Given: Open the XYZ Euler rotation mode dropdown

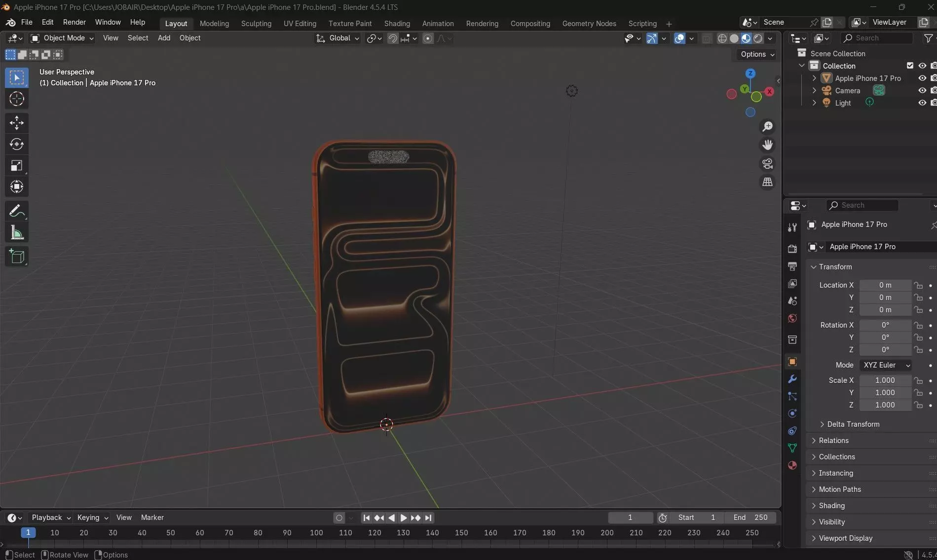Looking at the screenshot, I should click(886, 365).
